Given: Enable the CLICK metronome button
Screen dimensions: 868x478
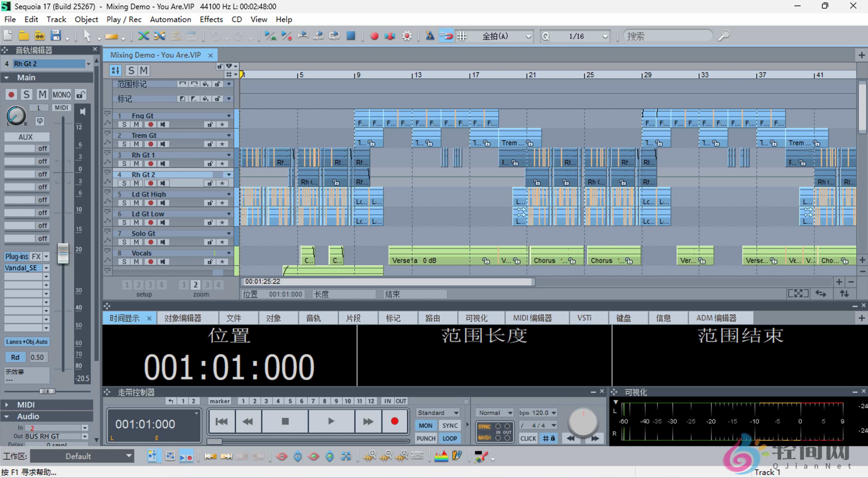Looking at the screenshot, I should click(528, 438).
